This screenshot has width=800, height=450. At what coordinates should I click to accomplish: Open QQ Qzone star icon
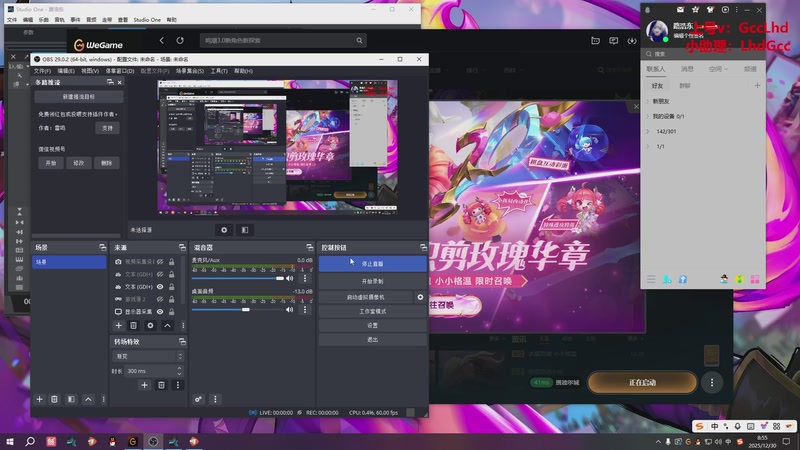tap(695, 10)
